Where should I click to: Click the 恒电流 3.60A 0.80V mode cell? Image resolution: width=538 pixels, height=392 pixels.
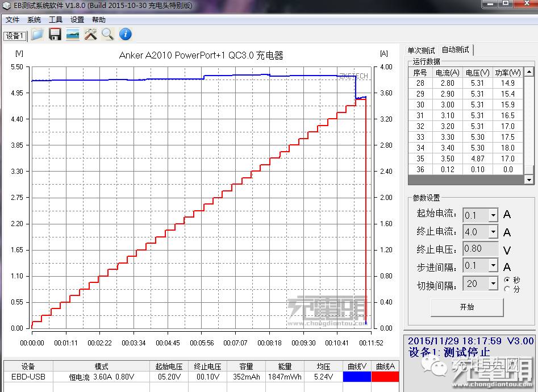(101, 377)
